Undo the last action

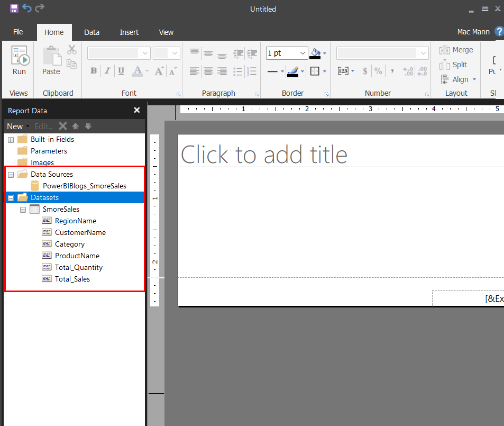pos(27,8)
